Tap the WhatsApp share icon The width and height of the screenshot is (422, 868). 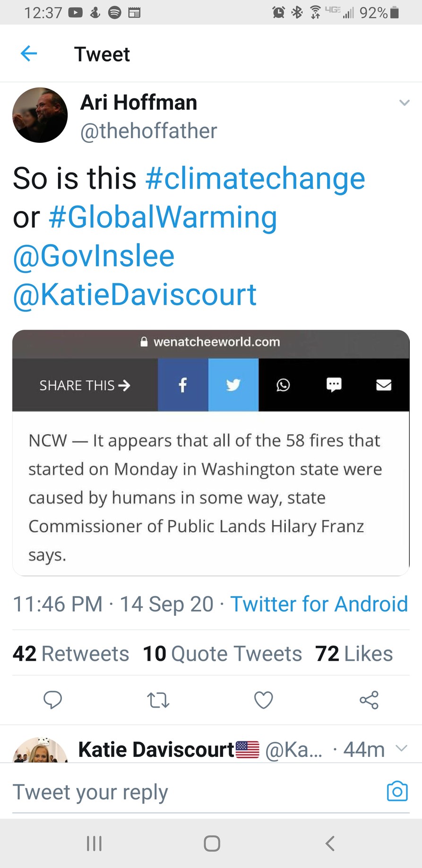tap(283, 385)
